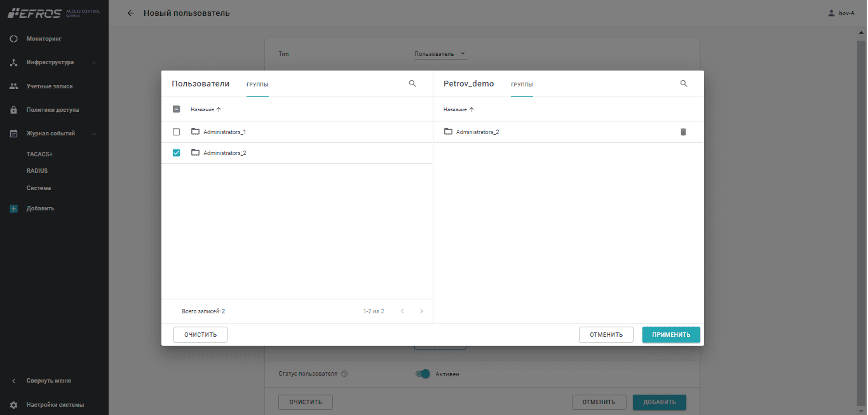Click folder icon of Administrators_2 in left panel
Viewport: 868px width, 415px height.
click(195, 153)
